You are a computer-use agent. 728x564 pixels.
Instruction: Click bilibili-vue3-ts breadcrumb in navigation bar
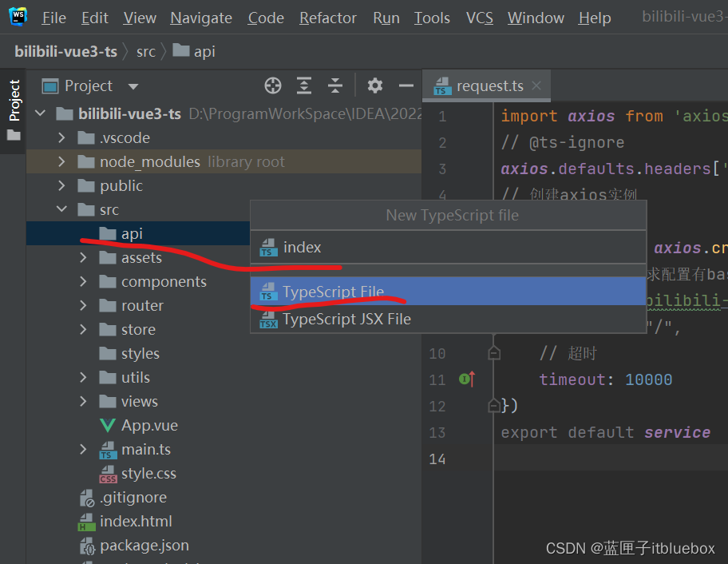65,51
